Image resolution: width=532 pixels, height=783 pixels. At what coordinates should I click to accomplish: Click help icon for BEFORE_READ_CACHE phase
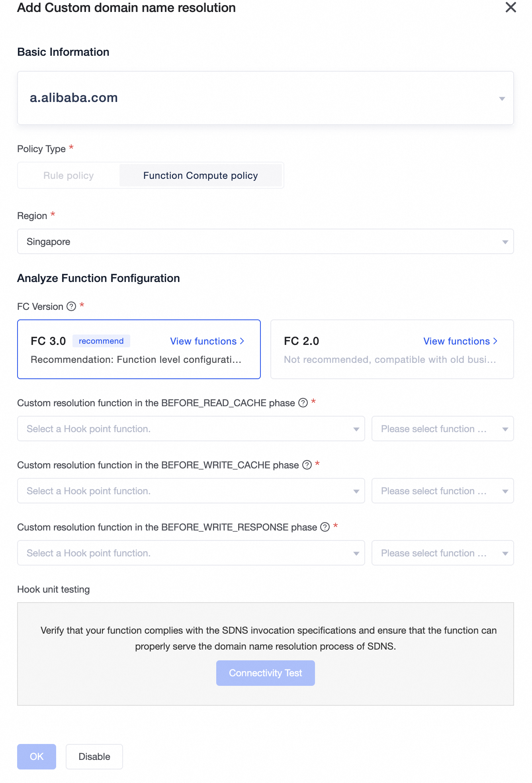[x=303, y=403]
